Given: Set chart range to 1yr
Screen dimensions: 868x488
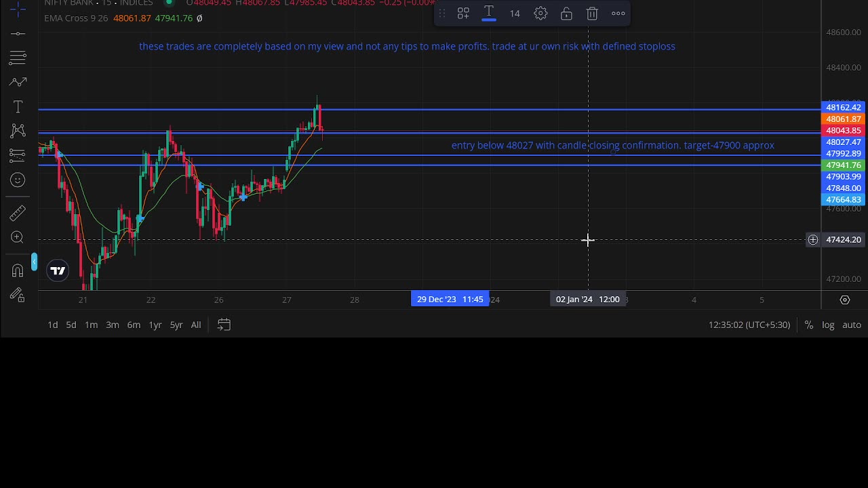Looking at the screenshot, I should (x=155, y=325).
